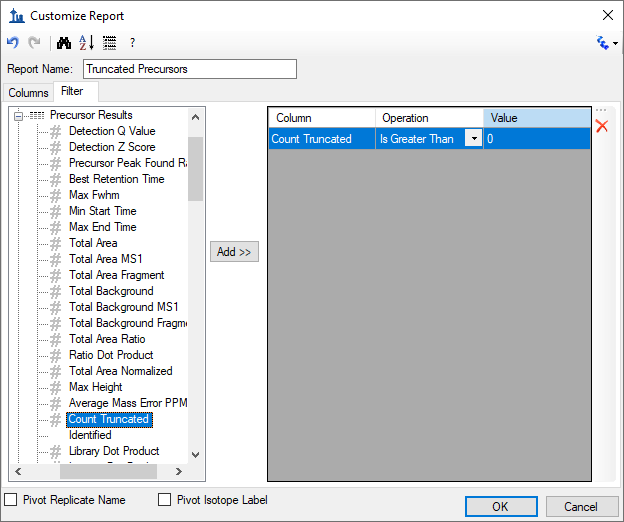Delete the filter with the red X
Viewport: 624px width, 522px height.
click(x=602, y=126)
